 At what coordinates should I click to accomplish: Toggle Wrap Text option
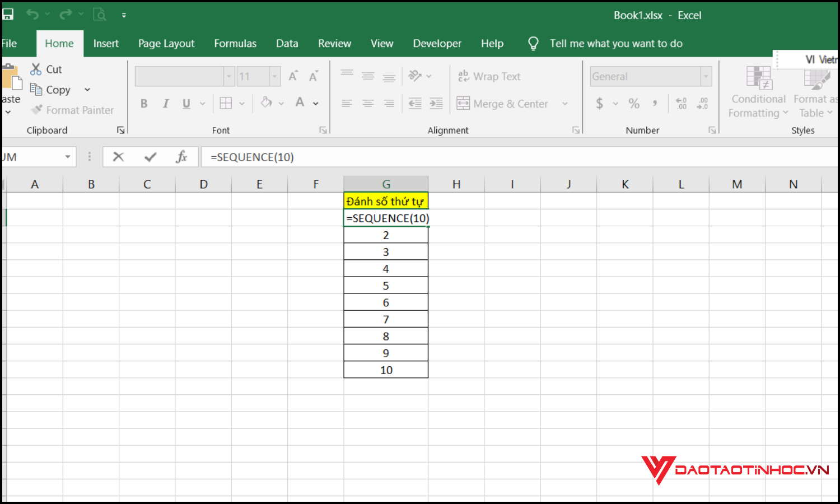pos(489,77)
